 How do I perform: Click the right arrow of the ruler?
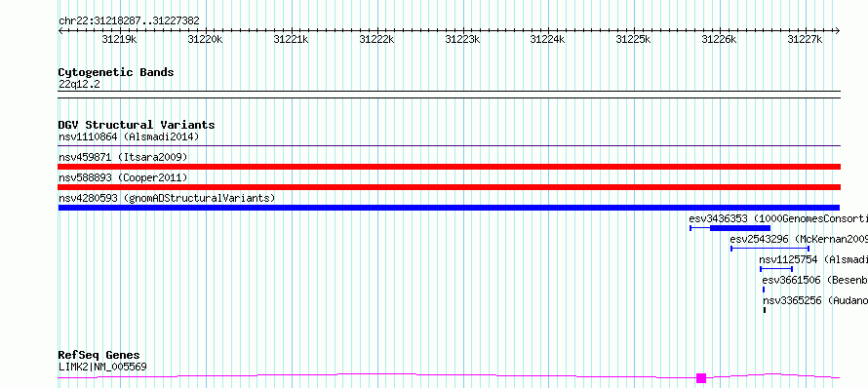(x=838, y=31)
